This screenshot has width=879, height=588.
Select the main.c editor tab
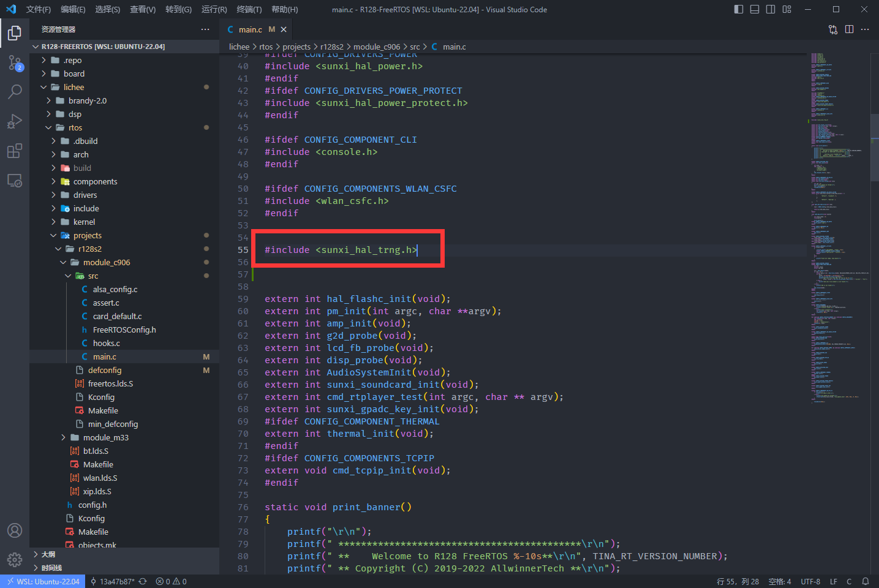pos(250,29)
